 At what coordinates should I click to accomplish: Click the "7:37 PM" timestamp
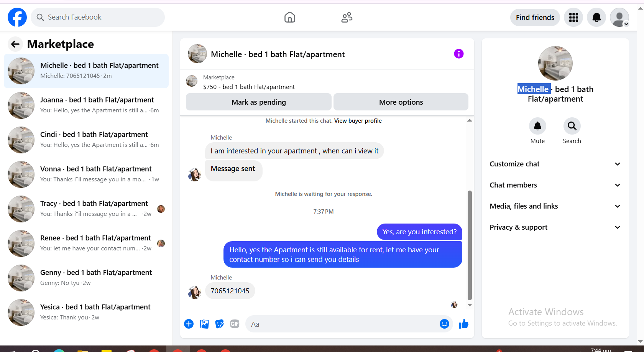pyautogui.click(x=324, y=212)
